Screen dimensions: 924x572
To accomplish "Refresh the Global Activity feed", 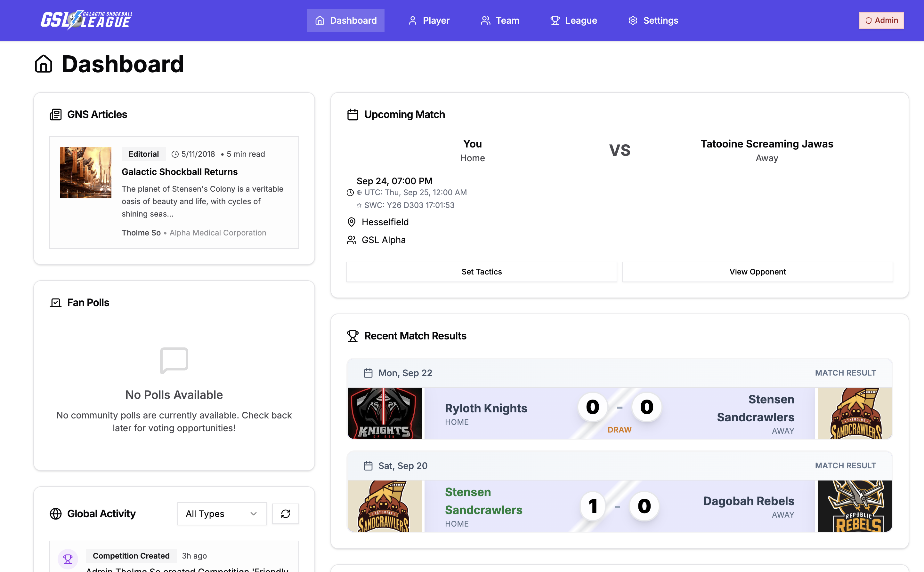I will tap(285, 513).
